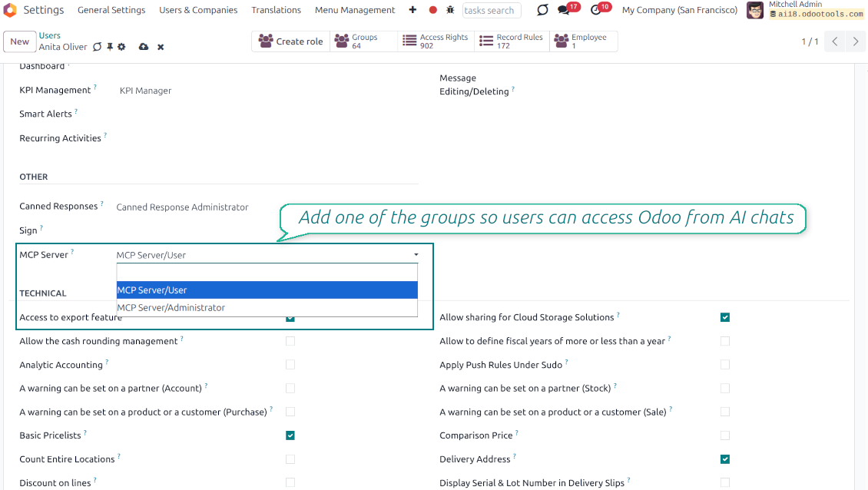868x490 pixels.
Task: Click the plus icon in the top menu bar
Action: tap(412, 10)
